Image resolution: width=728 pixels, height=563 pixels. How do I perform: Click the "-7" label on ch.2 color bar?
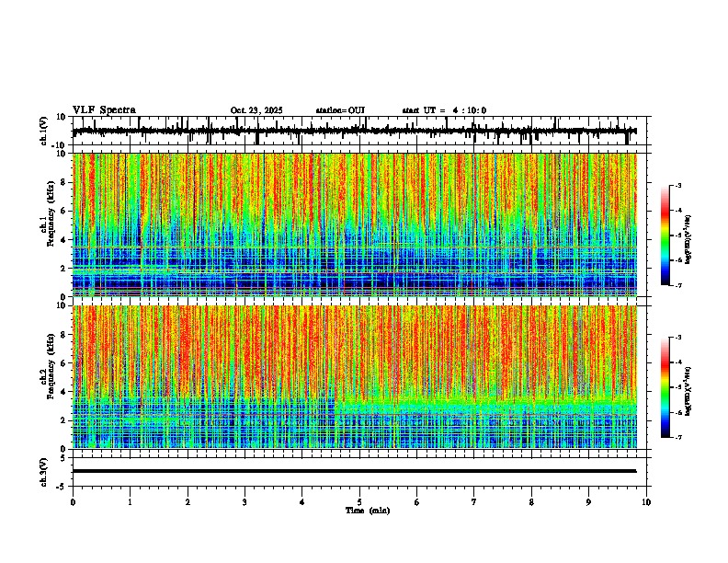pyautogui.click(x=677, y=437)
